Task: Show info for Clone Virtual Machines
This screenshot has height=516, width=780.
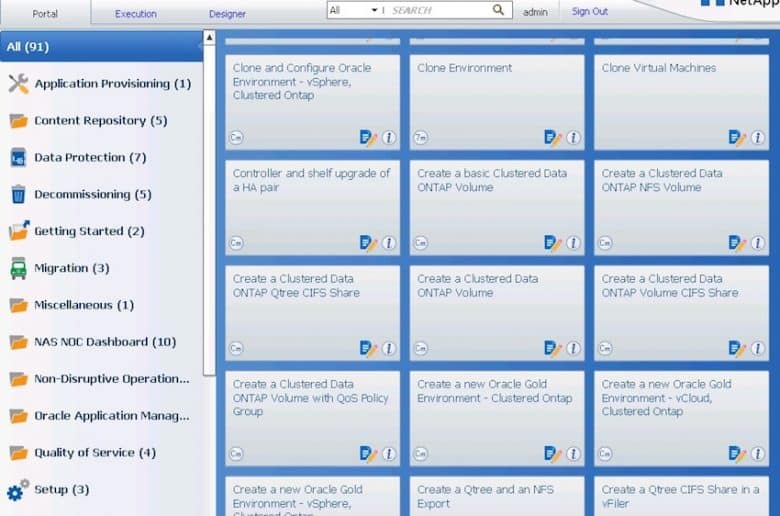Action: point(758,137)
